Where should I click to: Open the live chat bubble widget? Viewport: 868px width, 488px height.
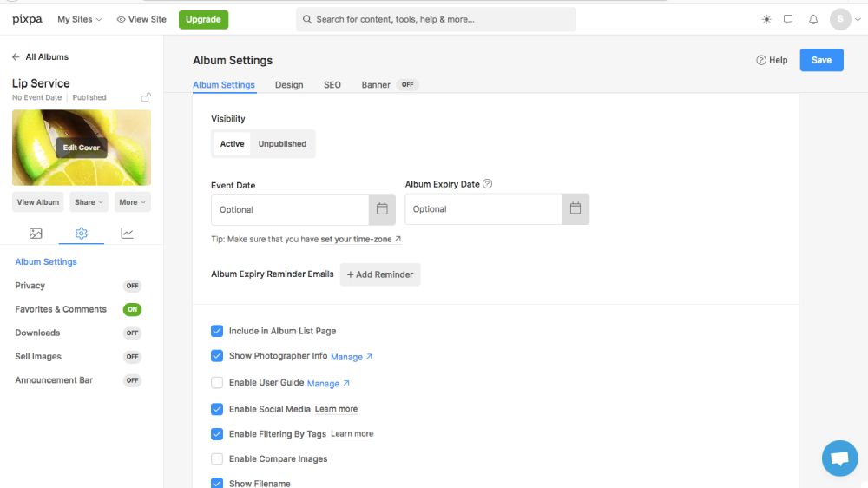tap(839, 458)
